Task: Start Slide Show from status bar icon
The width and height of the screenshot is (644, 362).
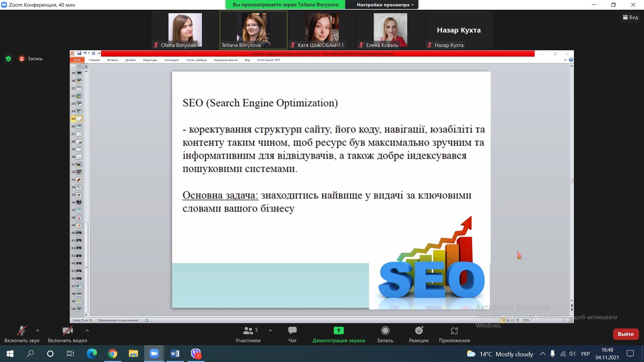Action: [518, 320]
